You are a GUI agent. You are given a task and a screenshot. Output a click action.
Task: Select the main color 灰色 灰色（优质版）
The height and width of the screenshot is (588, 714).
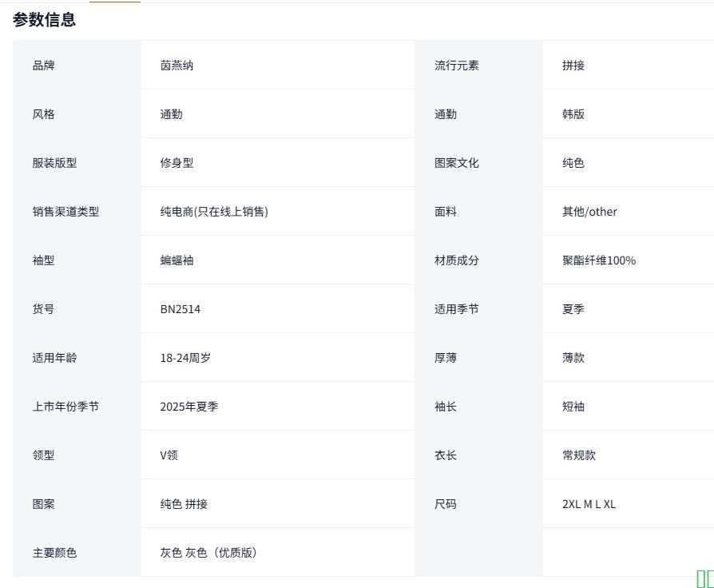coord(208,553)
